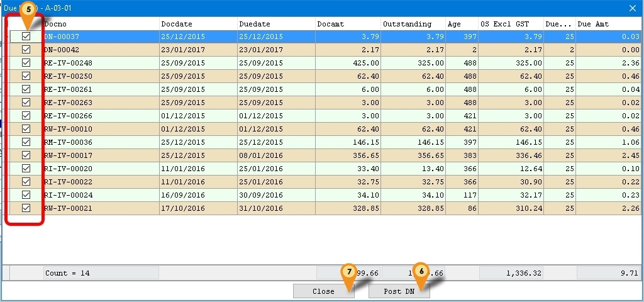Select the RI-IV-00020 row docno

(x=69, y=169)
